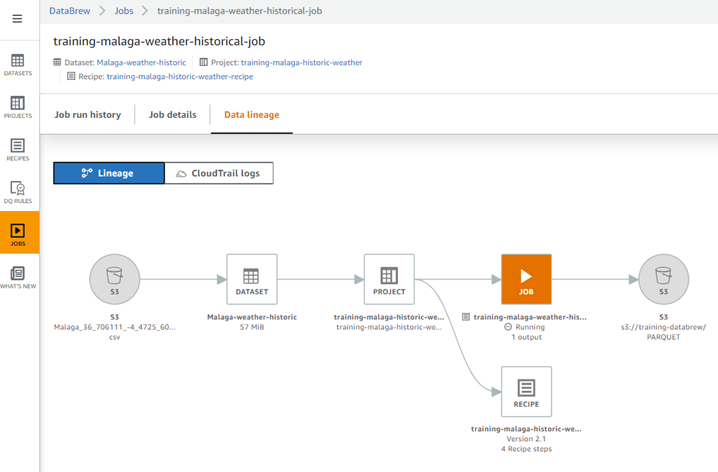Go to Datasets in the sidebar
718x472 pixels.
(18, 65)
